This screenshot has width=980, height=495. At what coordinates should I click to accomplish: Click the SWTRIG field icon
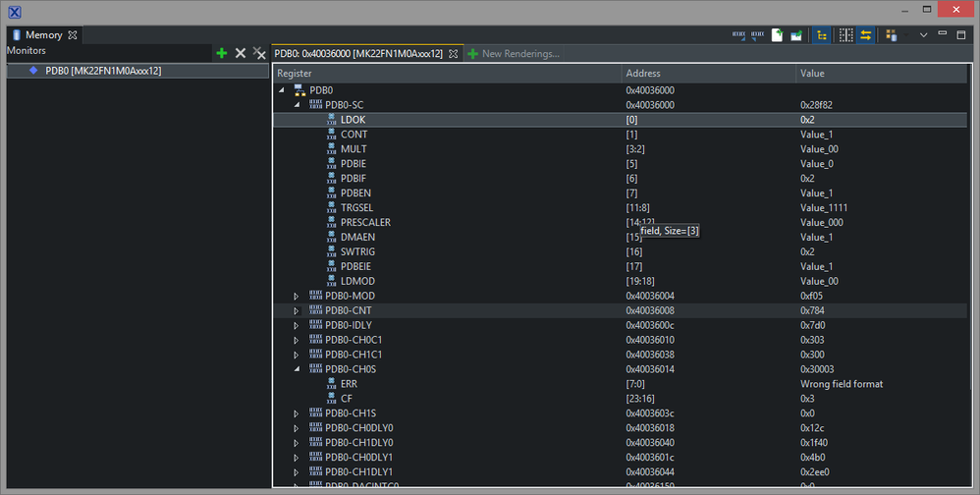[331, 251]
